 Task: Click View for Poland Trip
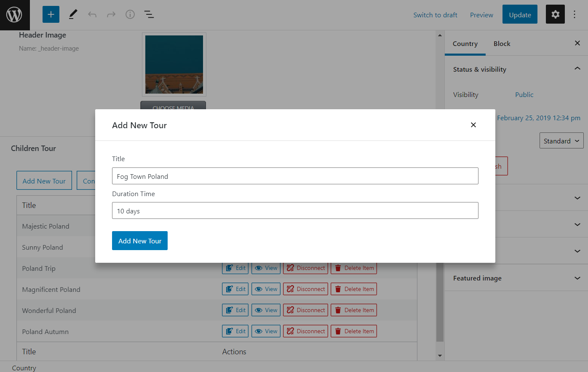(x=266, y=268)
